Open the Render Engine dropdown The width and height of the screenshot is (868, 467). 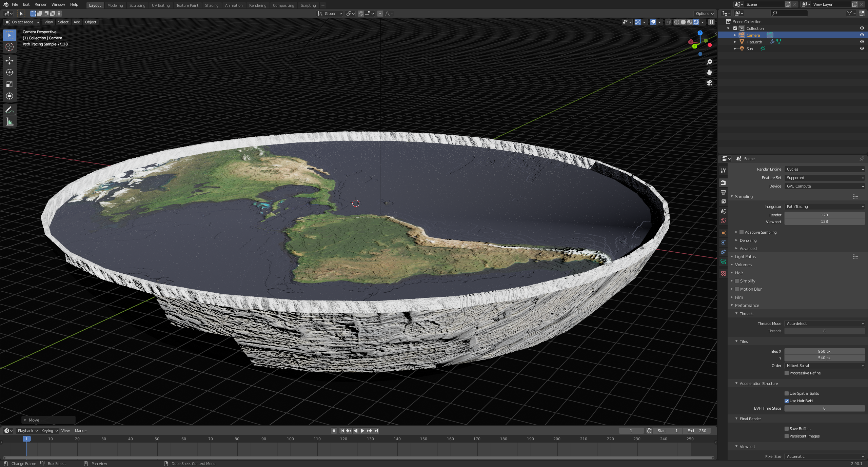coord(825,169)
